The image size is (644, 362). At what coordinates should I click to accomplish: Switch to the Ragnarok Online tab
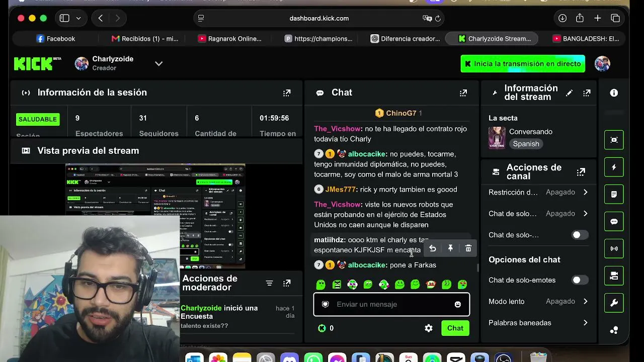tap(230, 39)
